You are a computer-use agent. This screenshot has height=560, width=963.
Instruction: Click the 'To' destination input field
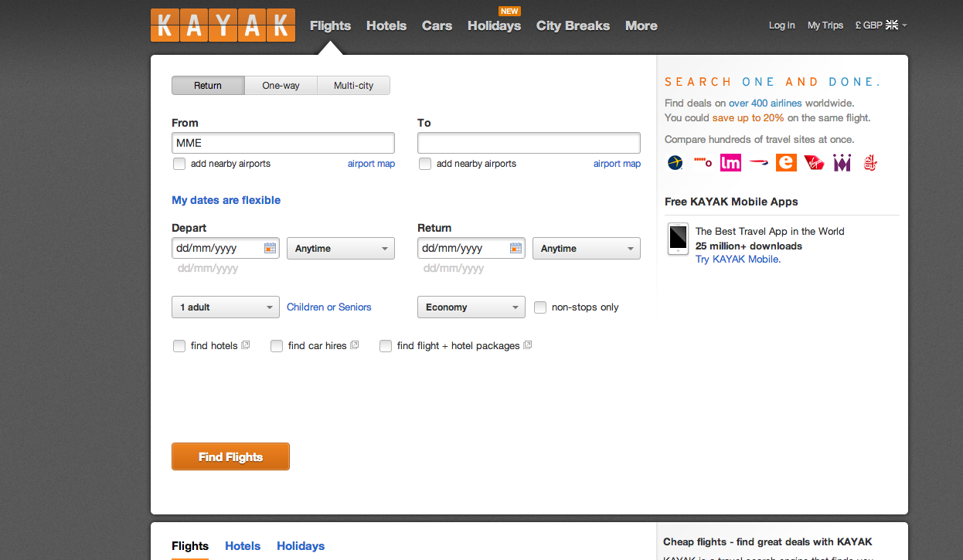click(x=529, y=143)
